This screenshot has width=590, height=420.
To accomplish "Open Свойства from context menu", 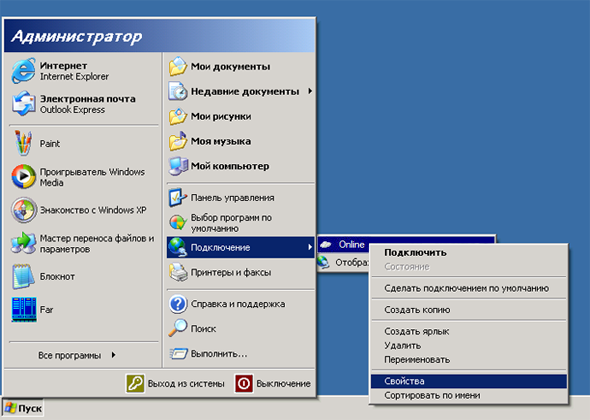I will 469,381.
